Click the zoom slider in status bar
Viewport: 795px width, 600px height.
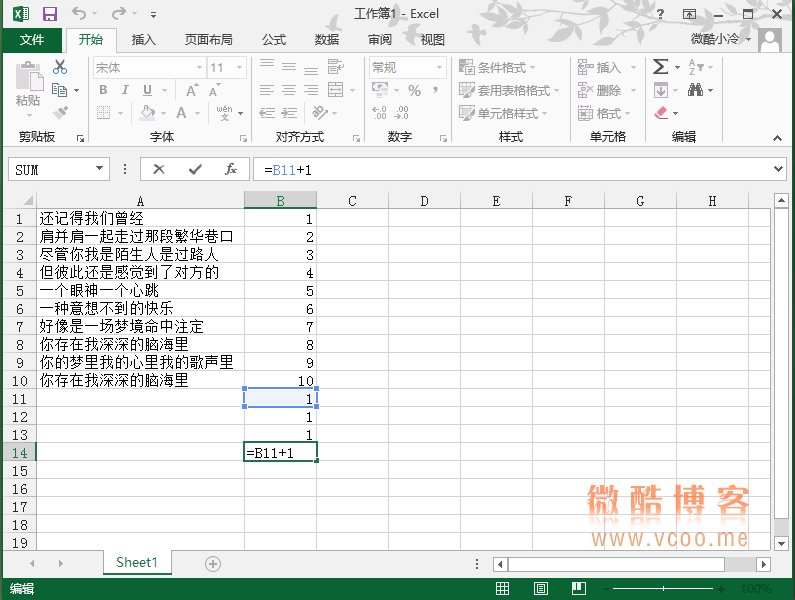665,589
